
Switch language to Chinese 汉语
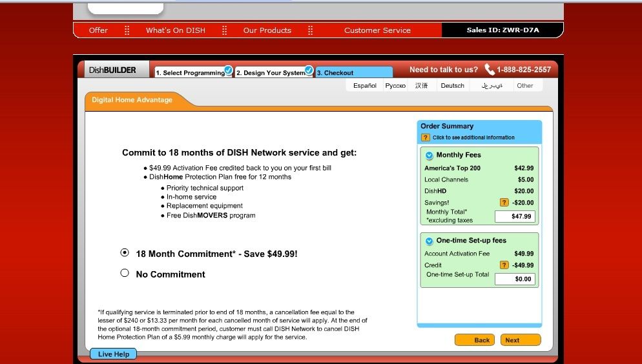pos(421,85)
